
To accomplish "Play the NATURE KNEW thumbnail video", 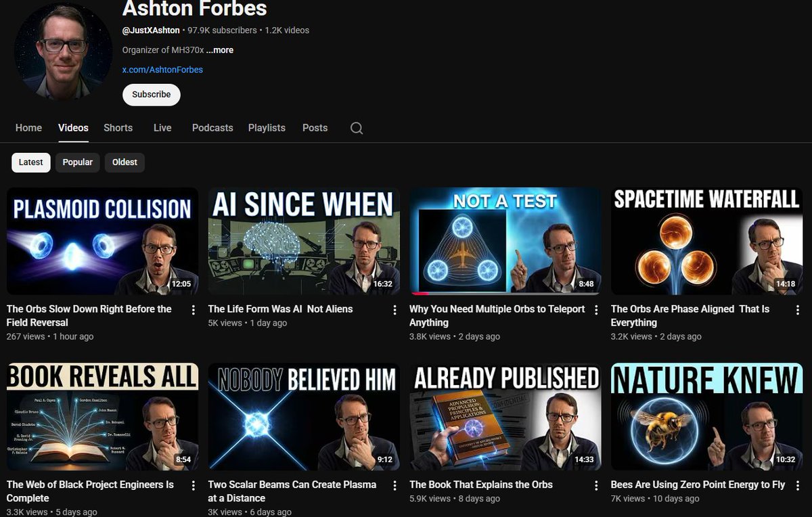I will tap(707, 417).
